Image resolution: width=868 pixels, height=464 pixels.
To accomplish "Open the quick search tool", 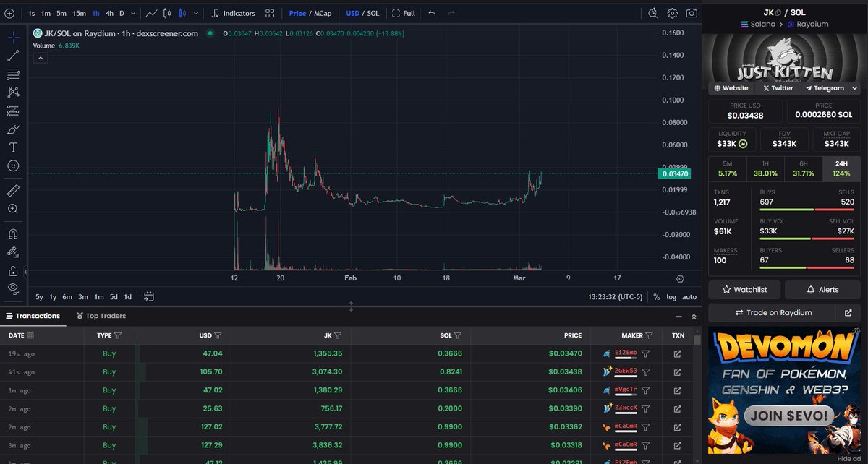I will (653, 13).
